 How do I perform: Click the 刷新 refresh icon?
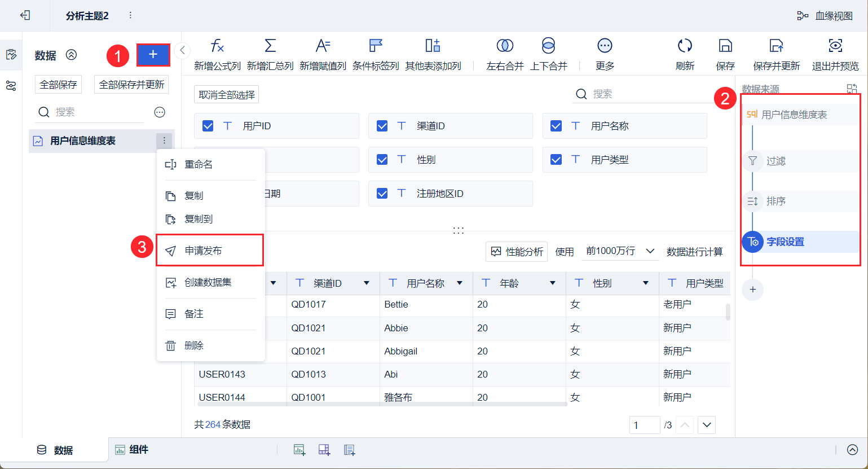685,46
